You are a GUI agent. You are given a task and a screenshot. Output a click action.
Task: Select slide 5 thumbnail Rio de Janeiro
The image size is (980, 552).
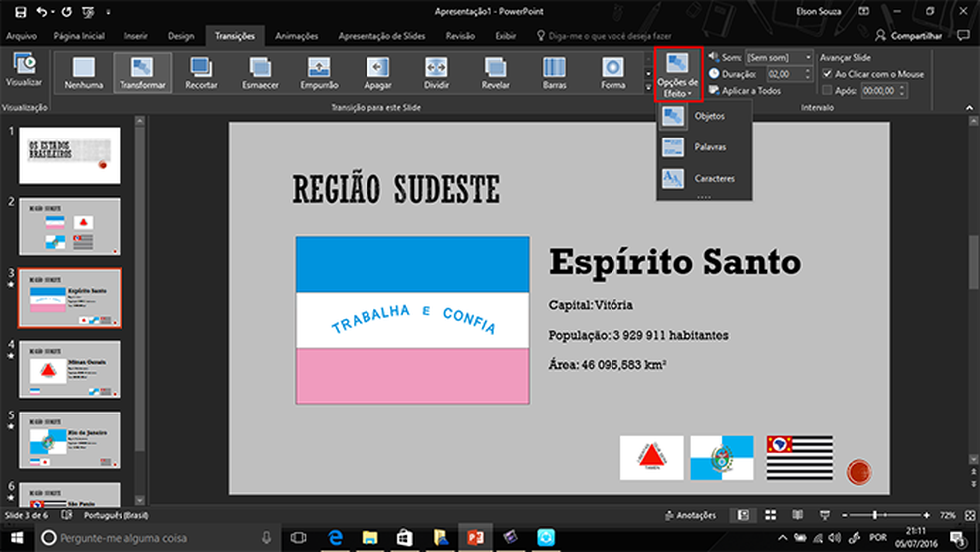(x=70, y=440)
